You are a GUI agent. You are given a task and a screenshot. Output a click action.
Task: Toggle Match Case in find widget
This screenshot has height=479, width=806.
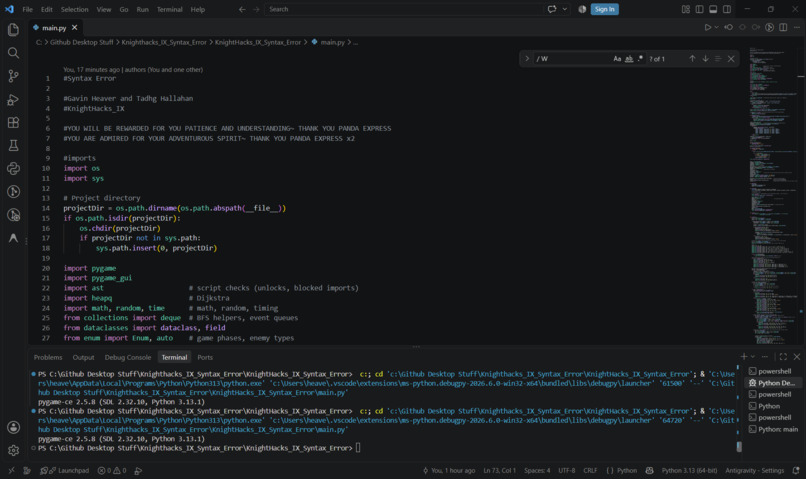[x=617, y=59]
